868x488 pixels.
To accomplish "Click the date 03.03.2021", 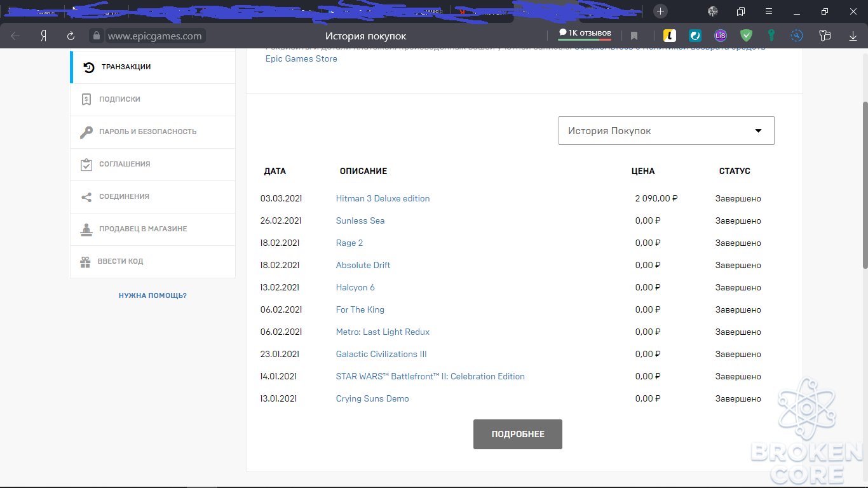I will coord(281,198).
